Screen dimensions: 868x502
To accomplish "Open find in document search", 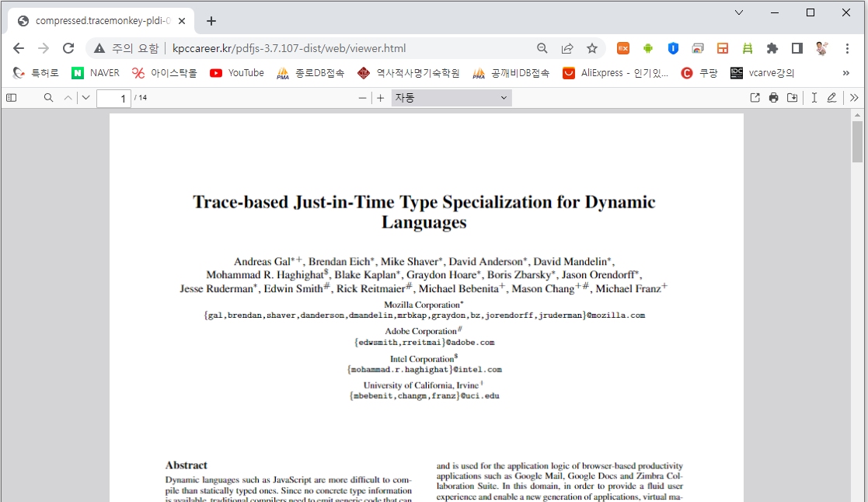I will (x=49, y=98).
